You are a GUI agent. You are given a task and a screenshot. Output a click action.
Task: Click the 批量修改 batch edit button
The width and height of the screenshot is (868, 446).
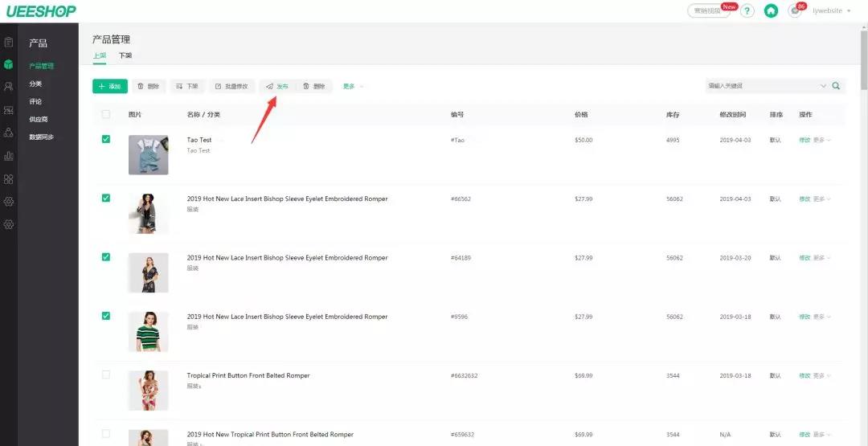[231, 86]
